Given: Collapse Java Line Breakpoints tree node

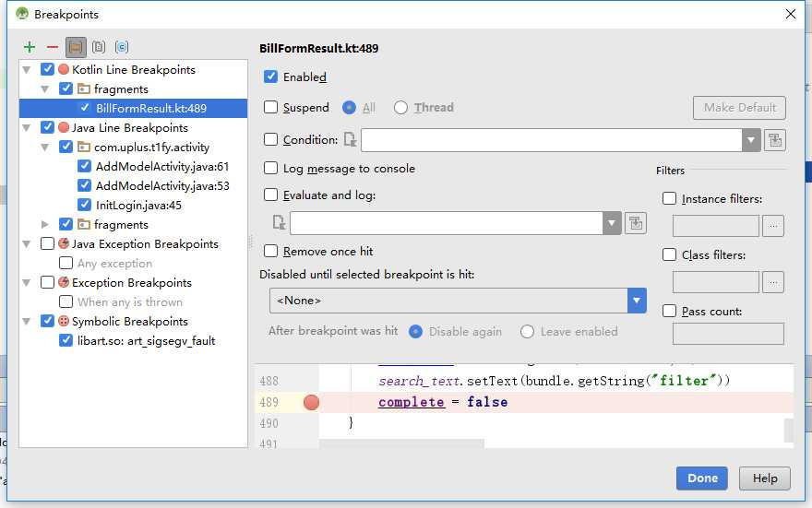Looking at the screenshot, I should pos(27,127).
